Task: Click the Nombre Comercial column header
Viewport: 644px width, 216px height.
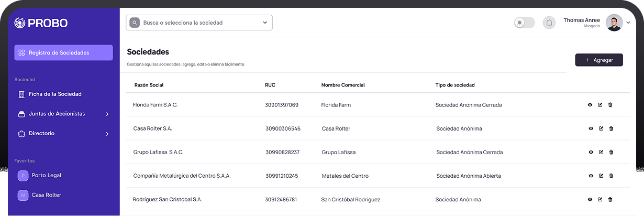Action: 343,85
